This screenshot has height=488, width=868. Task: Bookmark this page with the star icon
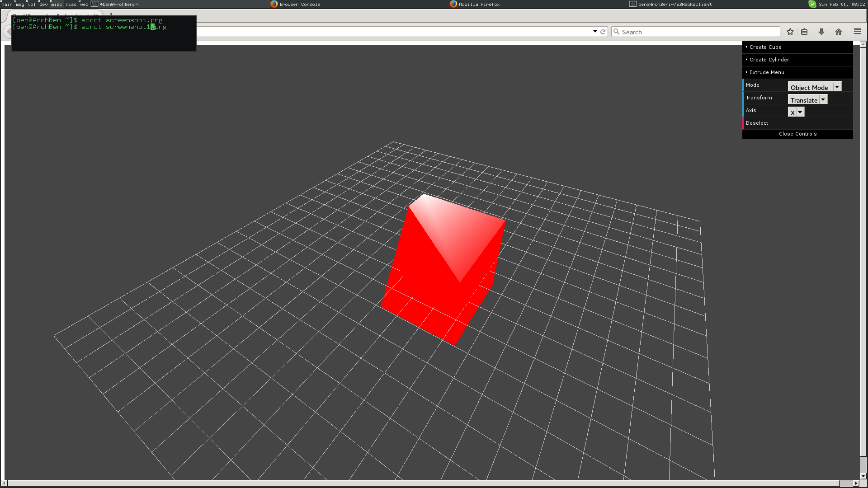click(x=790, y=32)
